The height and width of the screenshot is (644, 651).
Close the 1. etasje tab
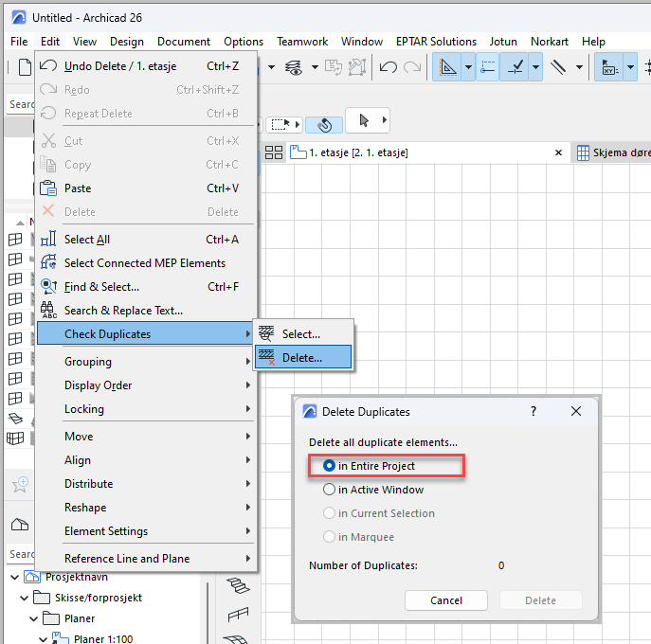coord(558,152)
